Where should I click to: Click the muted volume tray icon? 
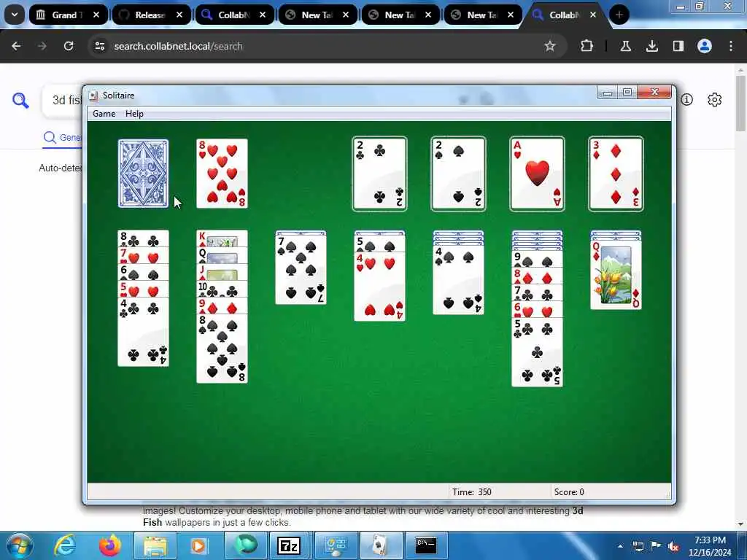tap(673, 547)
